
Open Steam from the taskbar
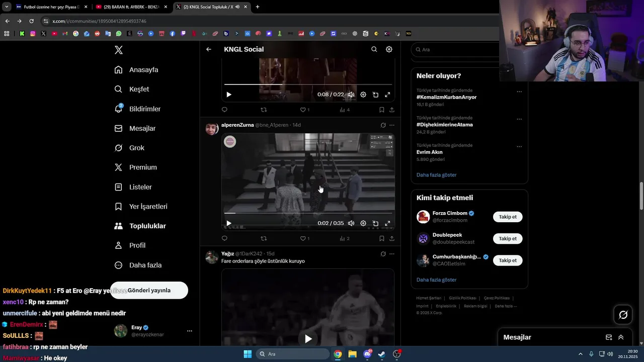click(x=382, y=354)
